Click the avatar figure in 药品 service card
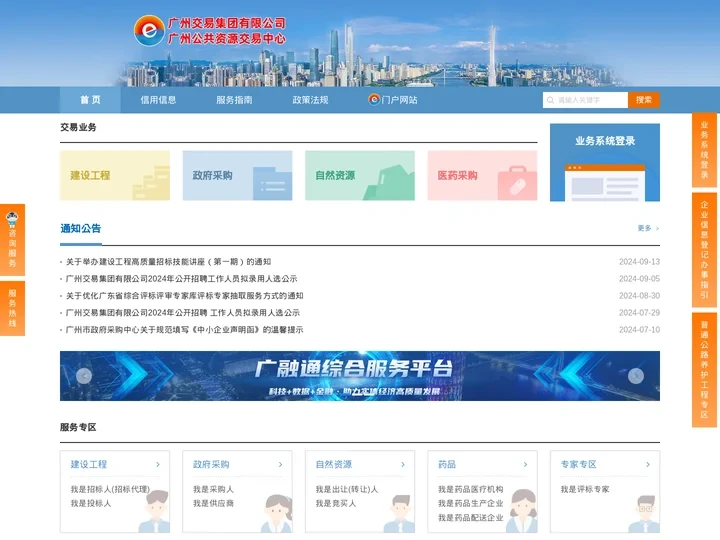The image size is (720, 540). click(x=523, y=511)
